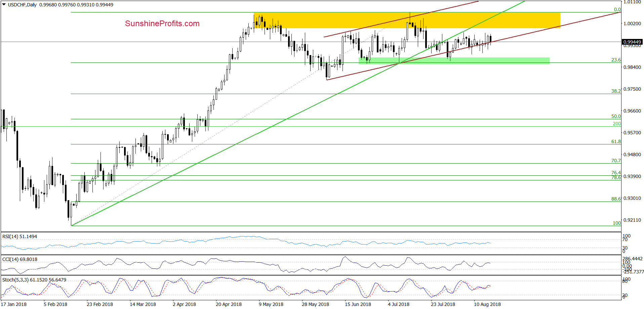Click the 15 Jun 2018 date label
Image resolution: width=644 pixels, height=309 pixels.
point(358,304)
